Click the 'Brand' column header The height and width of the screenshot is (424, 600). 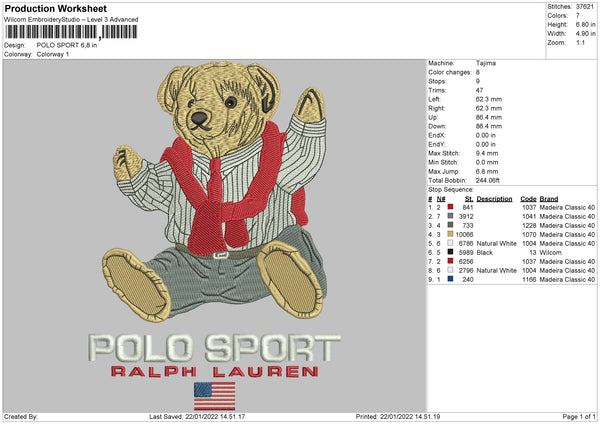[x=549, y=199]
